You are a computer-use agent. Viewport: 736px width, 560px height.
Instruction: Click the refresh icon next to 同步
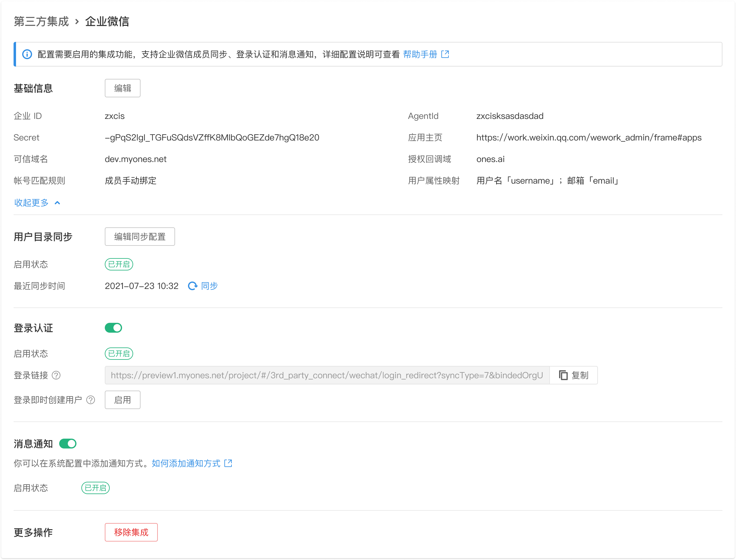[192, 286]
